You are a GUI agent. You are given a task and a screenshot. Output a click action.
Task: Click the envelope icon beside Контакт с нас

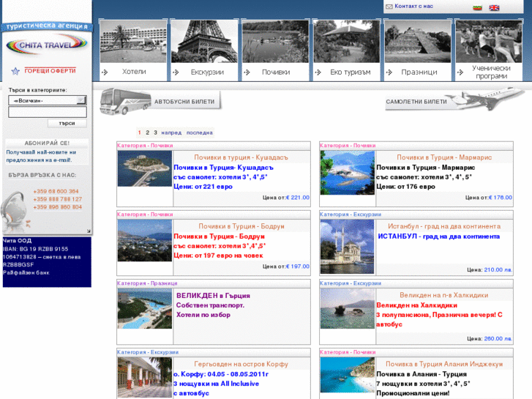point(389,7)
